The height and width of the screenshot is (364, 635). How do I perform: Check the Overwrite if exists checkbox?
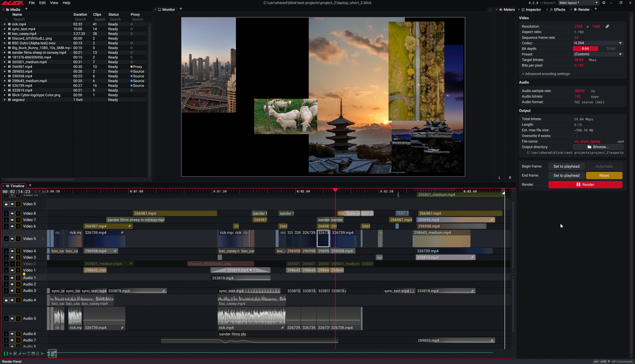click(x=575, y=136)
